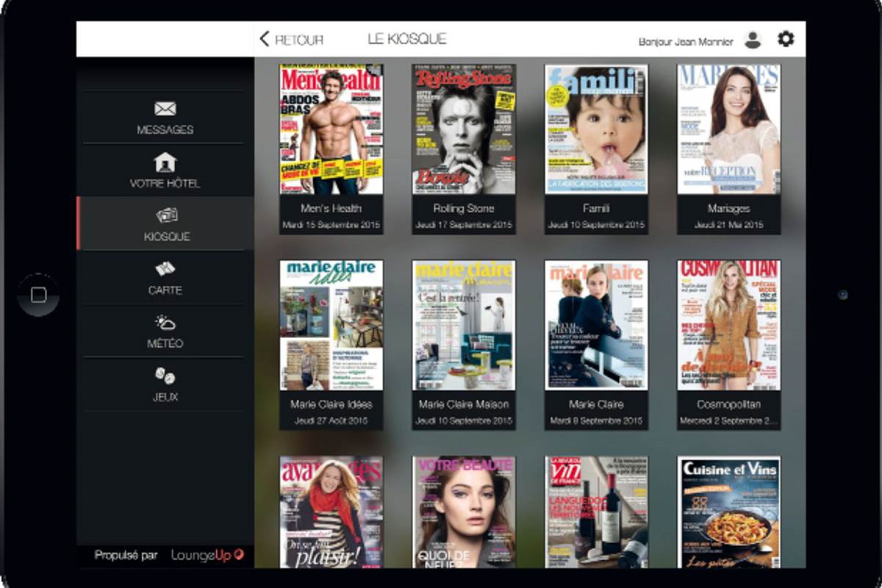Click the Rolling Stone title caption
Screen dimensions: 882x588
[464, 209]
